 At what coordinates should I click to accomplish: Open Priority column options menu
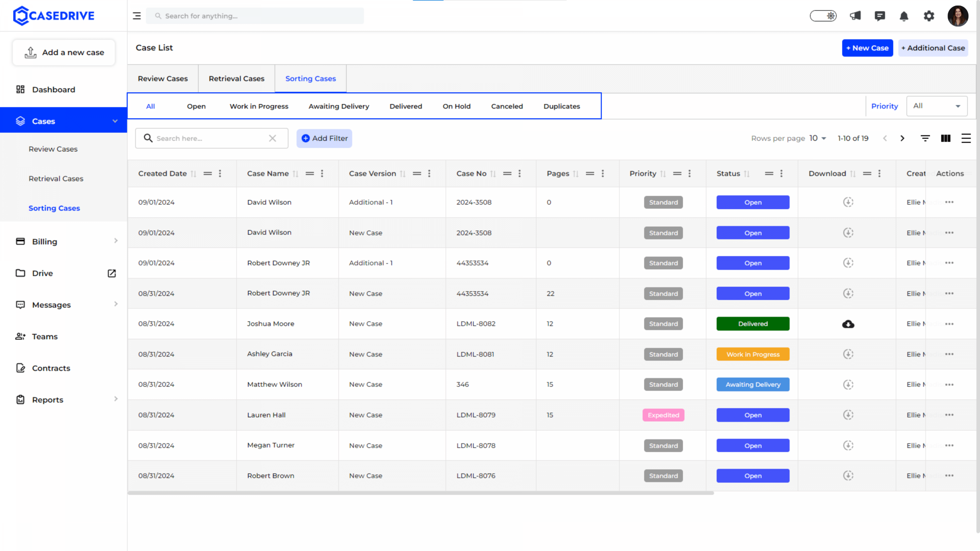click(689, 173)
